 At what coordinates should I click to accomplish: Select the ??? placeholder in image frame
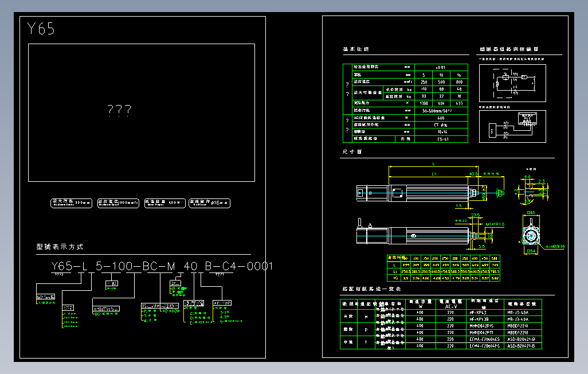coord(119,110)
